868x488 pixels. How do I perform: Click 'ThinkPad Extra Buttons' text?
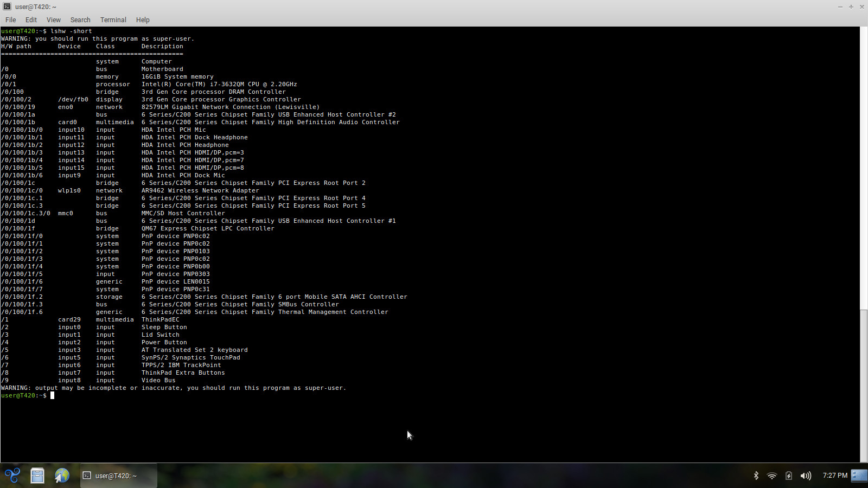pyautogui.click(x=183, y=373)
